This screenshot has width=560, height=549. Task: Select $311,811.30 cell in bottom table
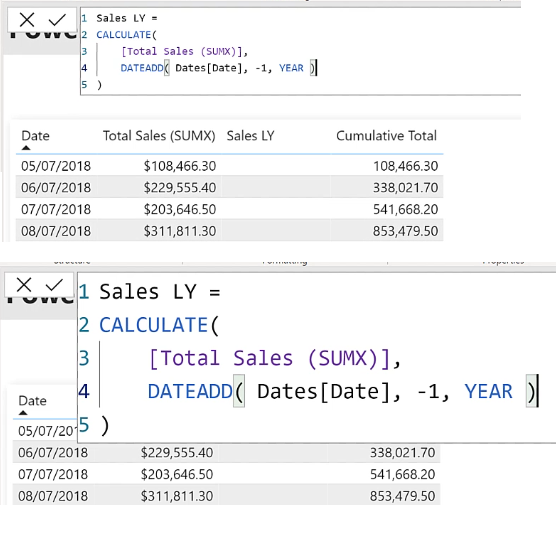177,496
